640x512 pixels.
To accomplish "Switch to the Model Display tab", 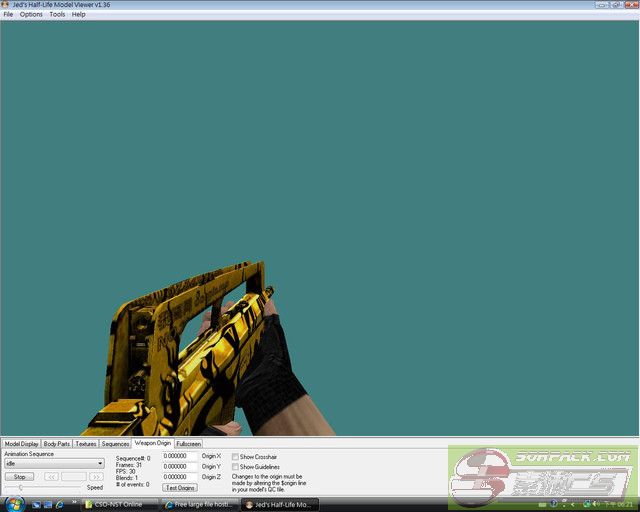I will (21, 444).
